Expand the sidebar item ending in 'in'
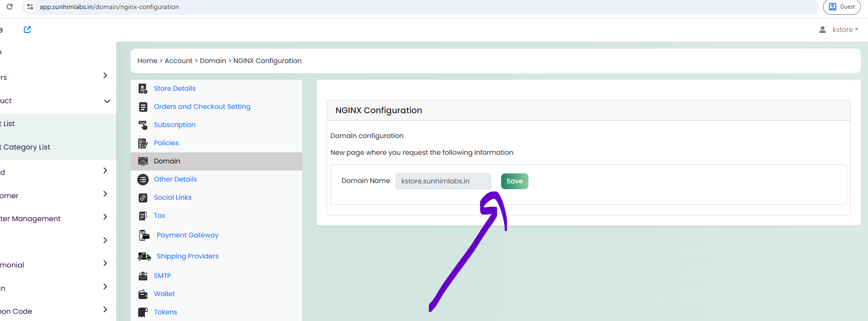Screen dimensions: 868x321 (105, 287)
